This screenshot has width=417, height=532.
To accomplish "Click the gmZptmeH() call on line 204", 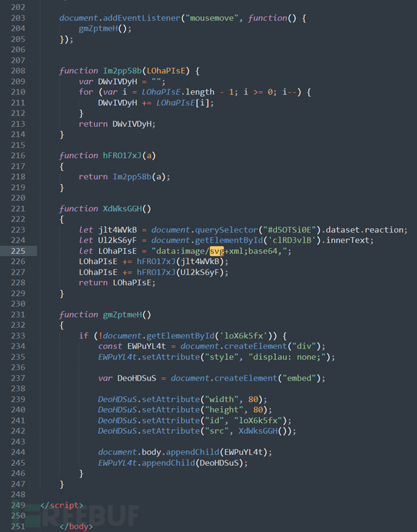I will tap(105, 29).
